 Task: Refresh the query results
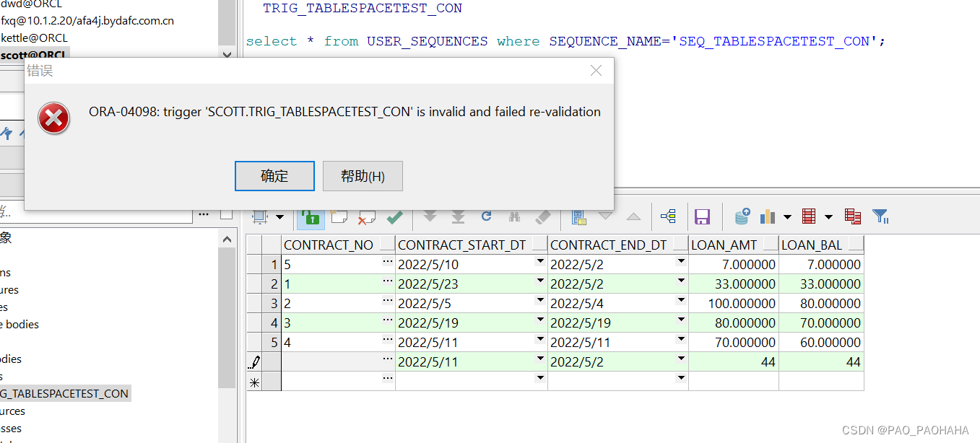[x=486, y=216]
